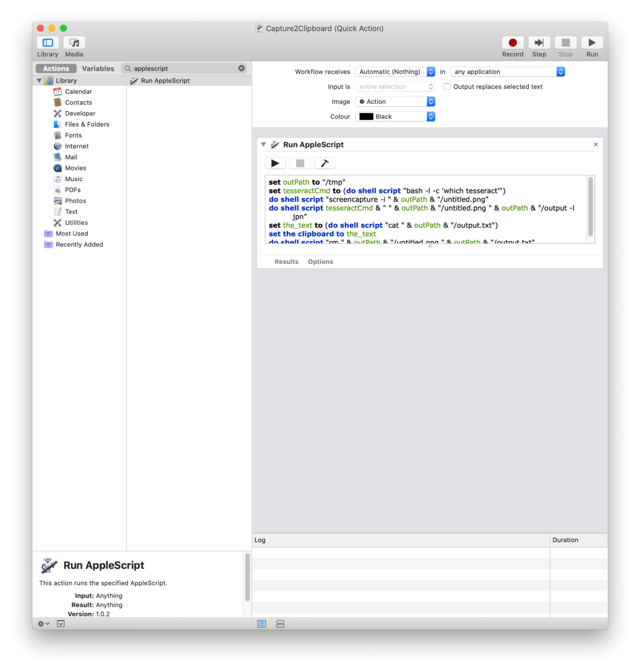Open the gear options menu at bottom left
The width and height of the screenshot is (640, 672).
point(43,624)
